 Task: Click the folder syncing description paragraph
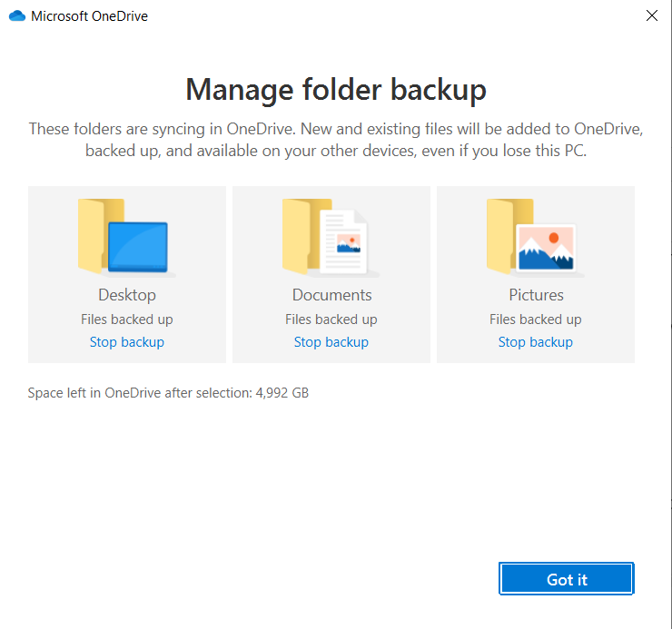pos(336,140)
